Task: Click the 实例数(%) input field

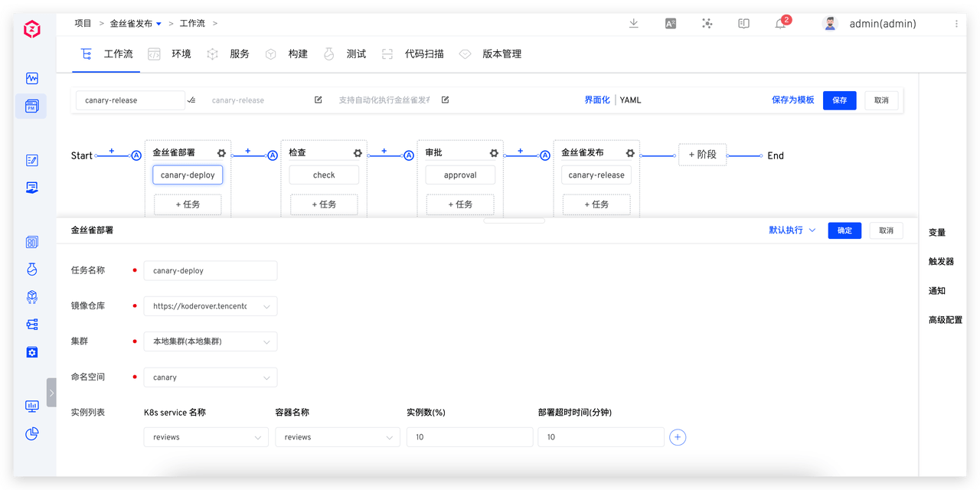Action: tap(469, 436)
